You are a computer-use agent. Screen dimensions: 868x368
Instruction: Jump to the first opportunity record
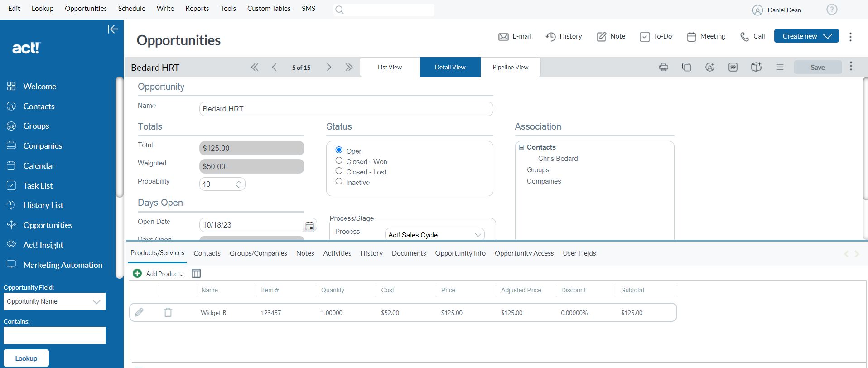tap(255, 67)
